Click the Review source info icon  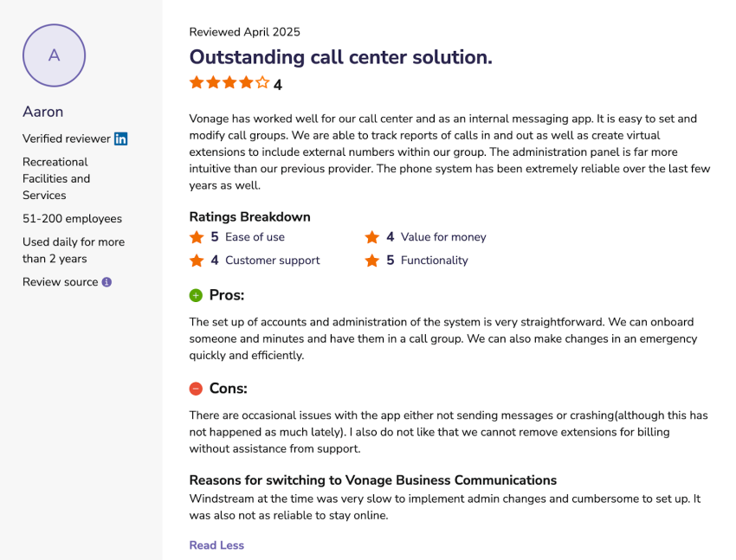tap(107, 282)
